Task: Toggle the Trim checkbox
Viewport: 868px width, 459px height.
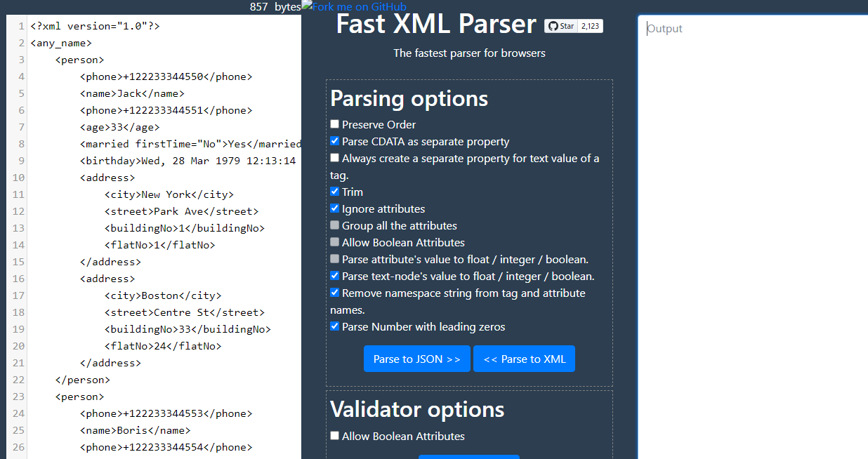Action: [x=335, y=192]
